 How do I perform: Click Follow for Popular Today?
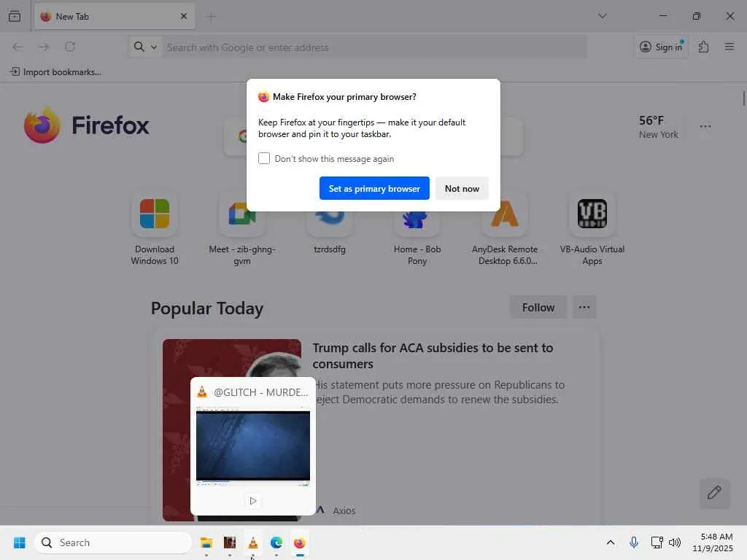pos(538,308)
